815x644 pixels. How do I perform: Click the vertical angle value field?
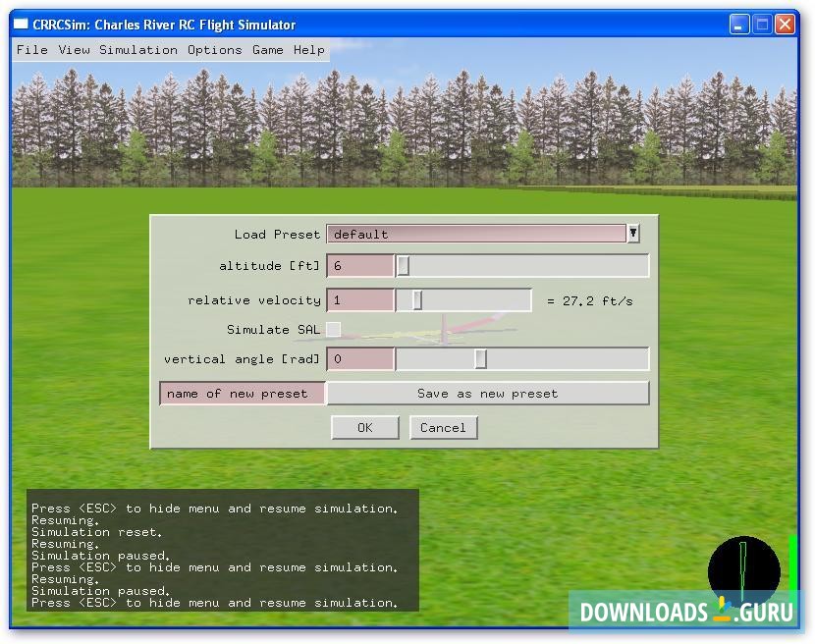point(360,358)
